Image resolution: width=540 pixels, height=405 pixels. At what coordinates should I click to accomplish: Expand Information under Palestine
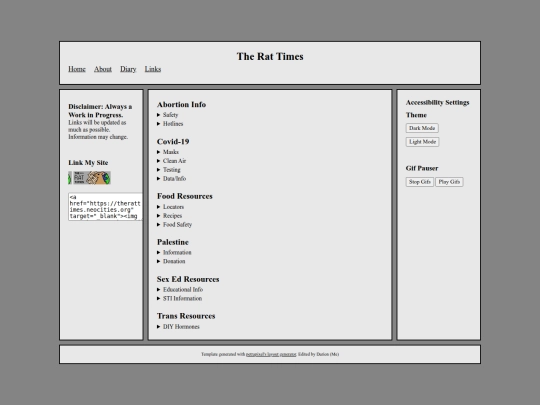point(174,252)
